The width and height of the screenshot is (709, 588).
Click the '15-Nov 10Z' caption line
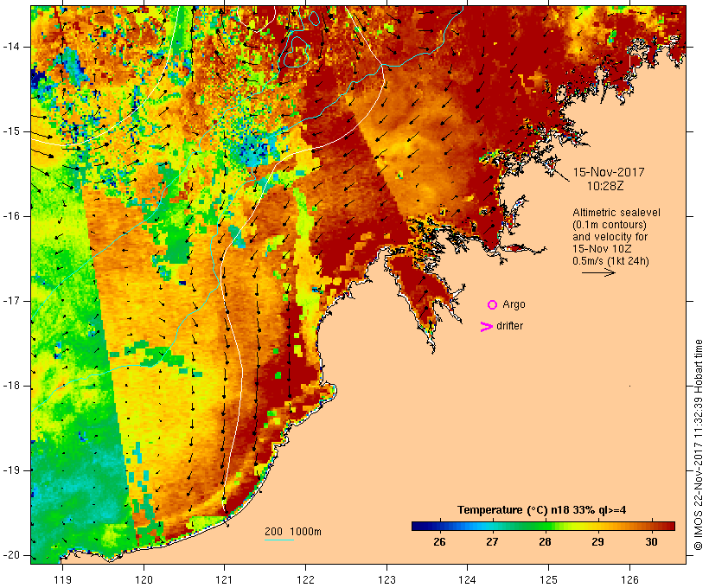point(602,249)
